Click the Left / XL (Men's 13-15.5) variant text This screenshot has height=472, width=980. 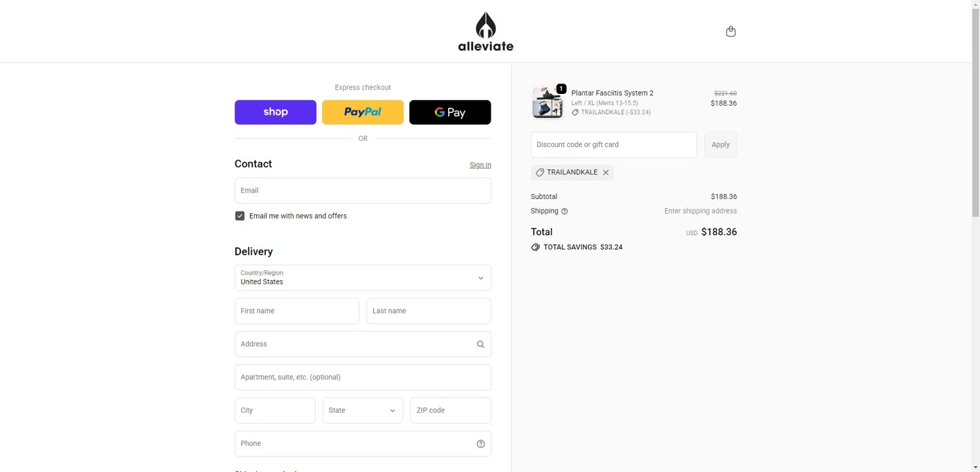click(604, 103)
